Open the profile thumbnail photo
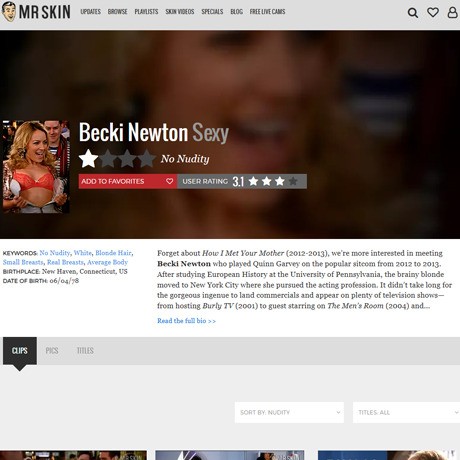This screenshot has width=460, height=460. [36, 167]
